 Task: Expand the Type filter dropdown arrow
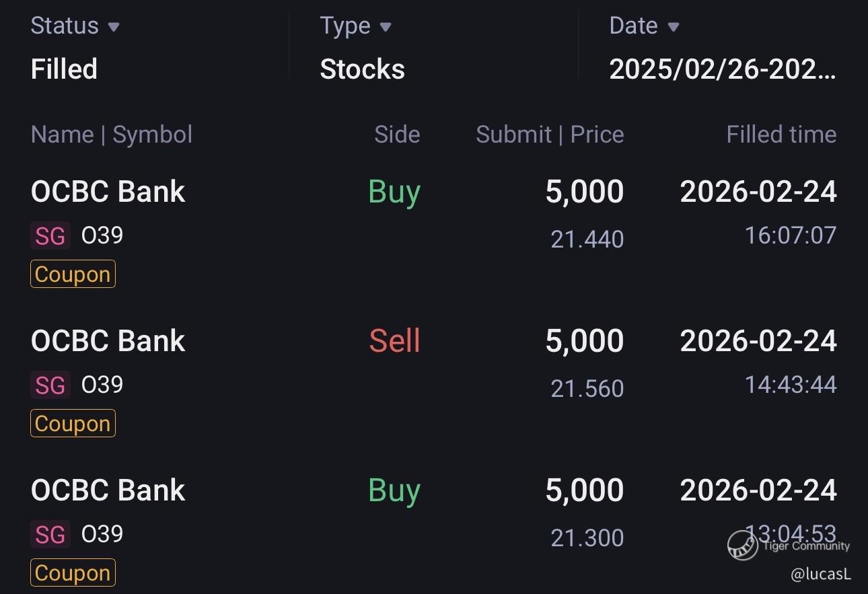(385, 27)
